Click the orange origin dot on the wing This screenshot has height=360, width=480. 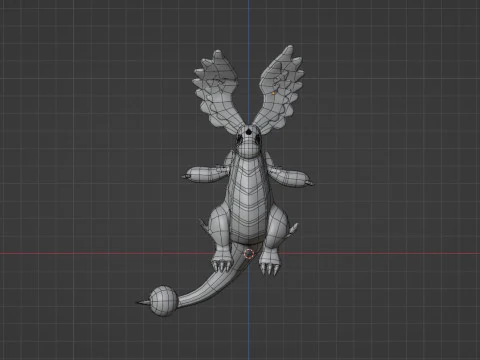274,93
